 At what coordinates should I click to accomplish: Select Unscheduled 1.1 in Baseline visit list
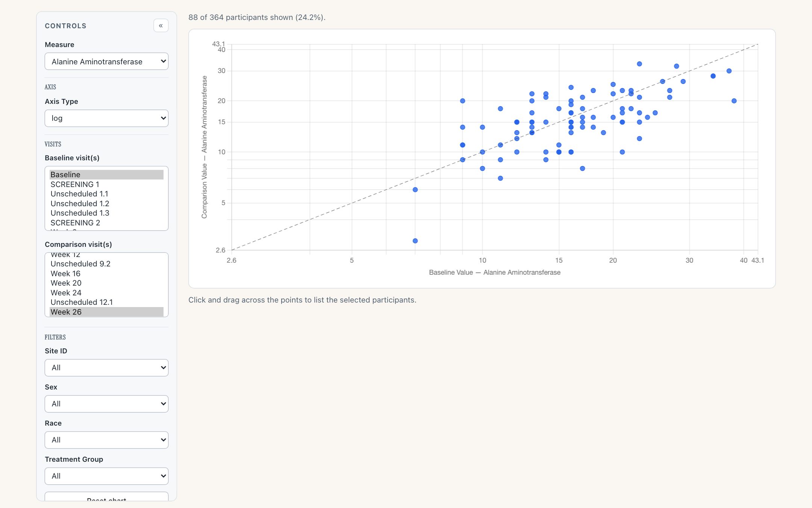(x=106, y=194)
